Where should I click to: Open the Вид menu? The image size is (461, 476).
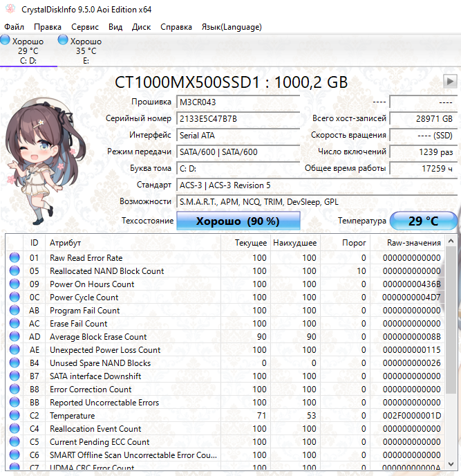click(115, 27)
